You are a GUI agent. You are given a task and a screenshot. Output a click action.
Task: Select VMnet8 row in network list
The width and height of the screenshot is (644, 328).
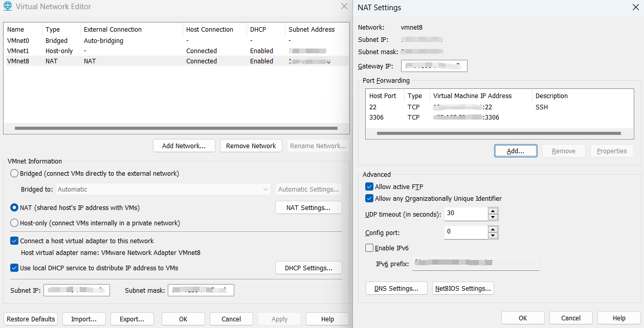(x=176, y=61)
